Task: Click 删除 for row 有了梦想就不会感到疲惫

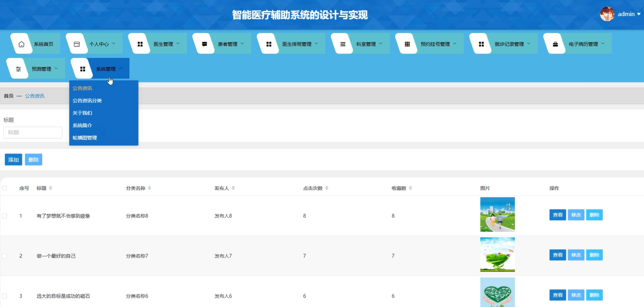Action: [595, 215]
